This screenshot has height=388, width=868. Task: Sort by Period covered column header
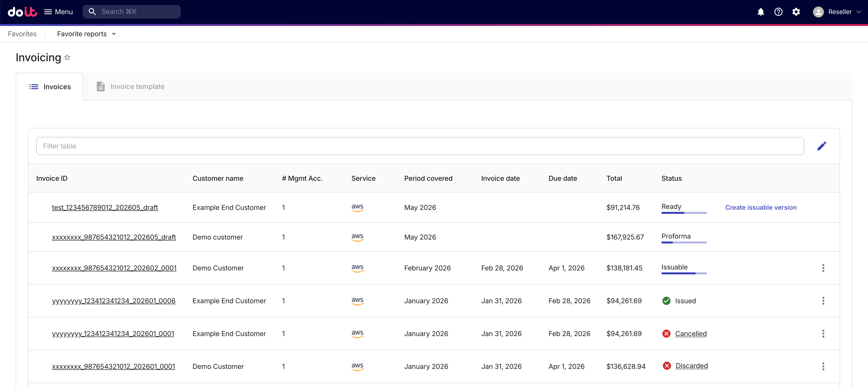tap(428, 178)
